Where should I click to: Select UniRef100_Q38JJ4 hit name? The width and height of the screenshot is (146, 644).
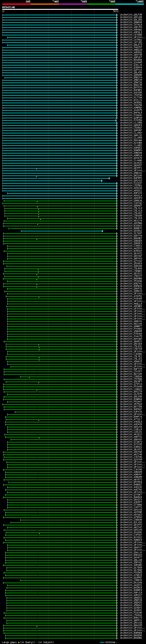coord(131,65)
